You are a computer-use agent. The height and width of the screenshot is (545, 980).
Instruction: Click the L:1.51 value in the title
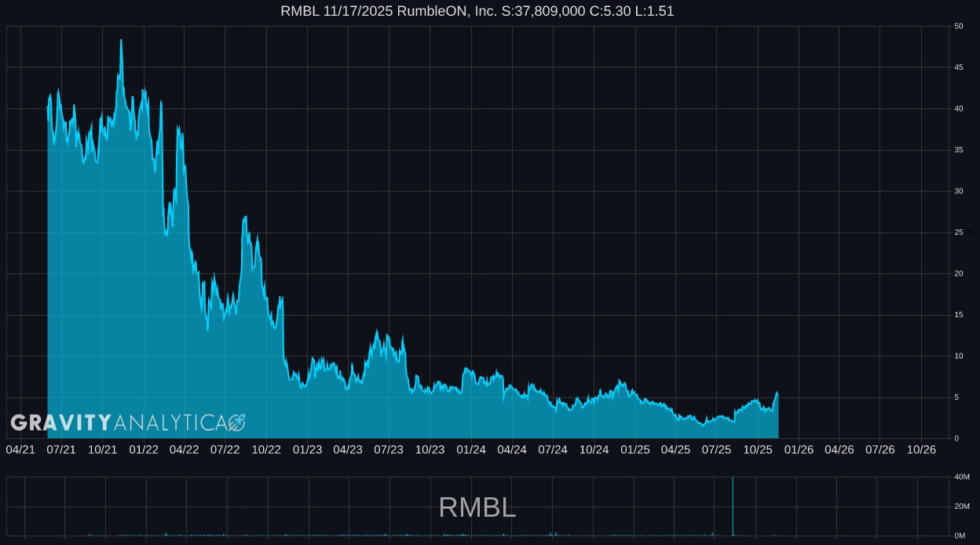point(655,11)
